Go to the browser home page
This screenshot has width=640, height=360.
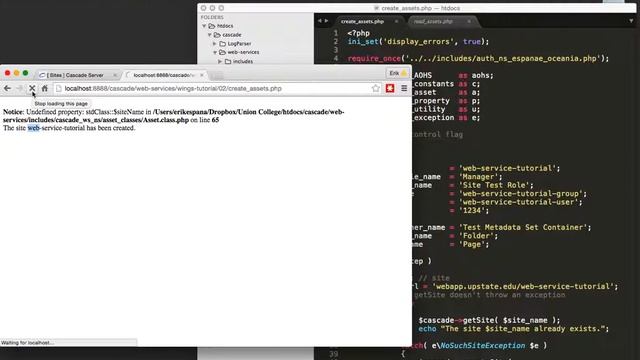[44, 88]
